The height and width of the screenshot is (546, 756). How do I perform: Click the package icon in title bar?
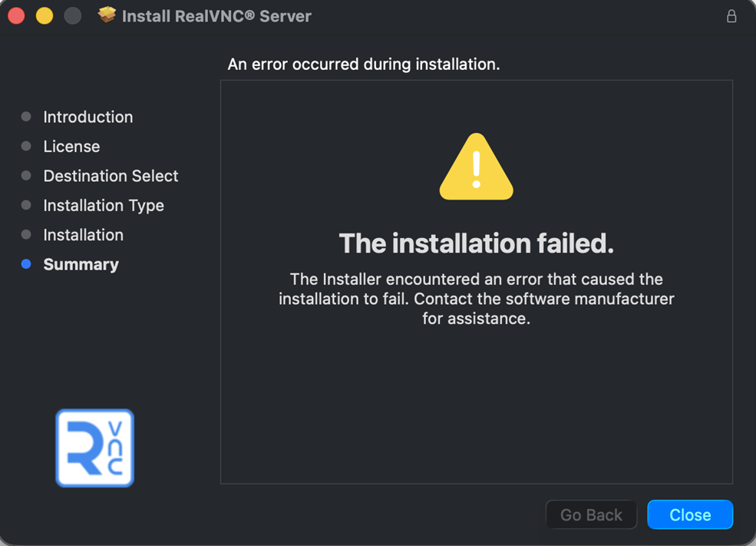click(x=107, y=15)
